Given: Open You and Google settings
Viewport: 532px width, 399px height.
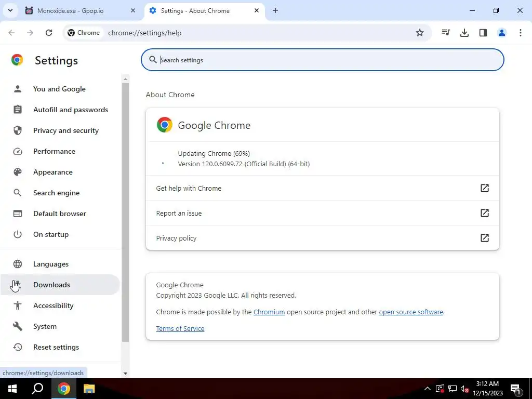Looking at the screenshot, I should 60,89.
